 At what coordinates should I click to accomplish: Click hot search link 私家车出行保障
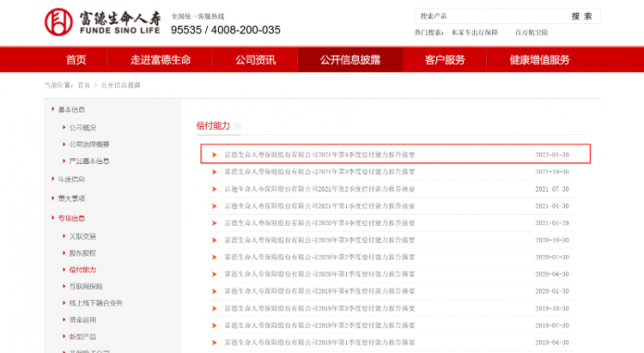pyautogui.click(x=474, y=33)
